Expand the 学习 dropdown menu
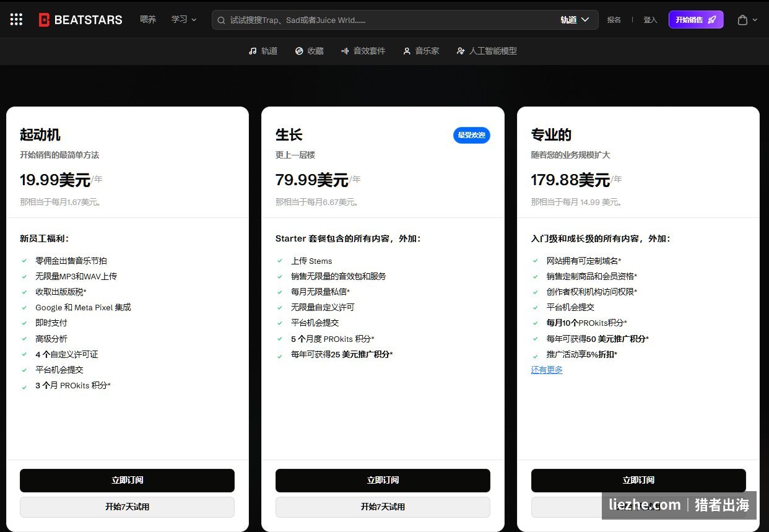This screenshot has width=769, height=532. click(184, 19)
